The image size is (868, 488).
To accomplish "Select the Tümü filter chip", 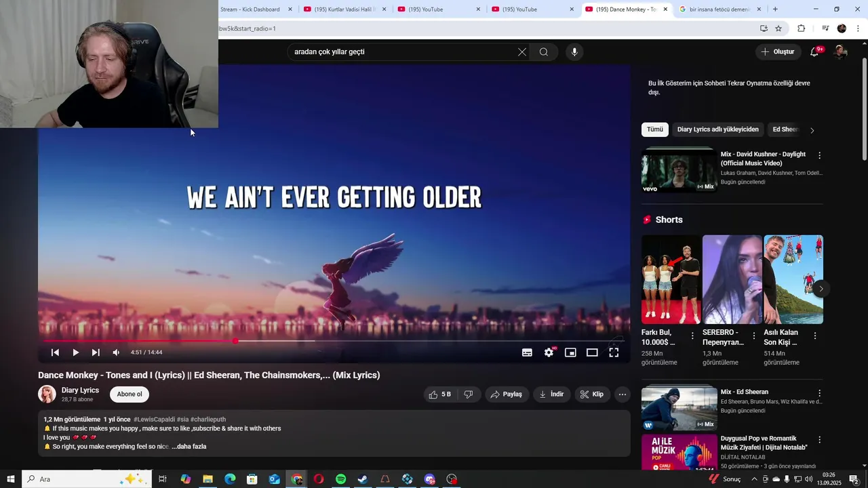I will click(655, 129).
